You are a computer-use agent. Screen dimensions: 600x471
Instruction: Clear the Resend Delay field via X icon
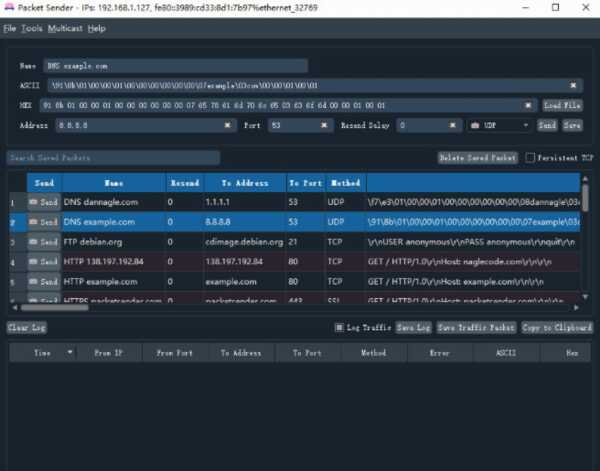tap(455, 126)
